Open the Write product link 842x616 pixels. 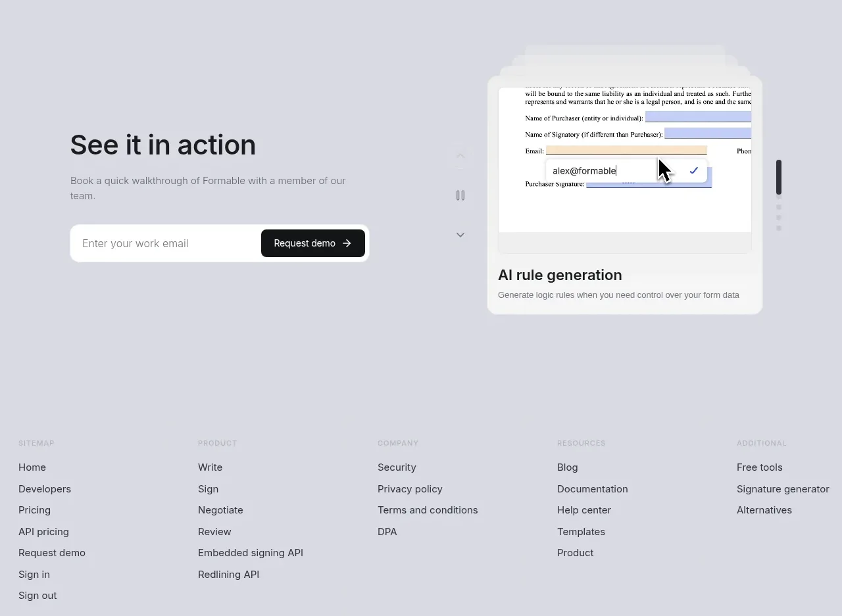point(210,467)
